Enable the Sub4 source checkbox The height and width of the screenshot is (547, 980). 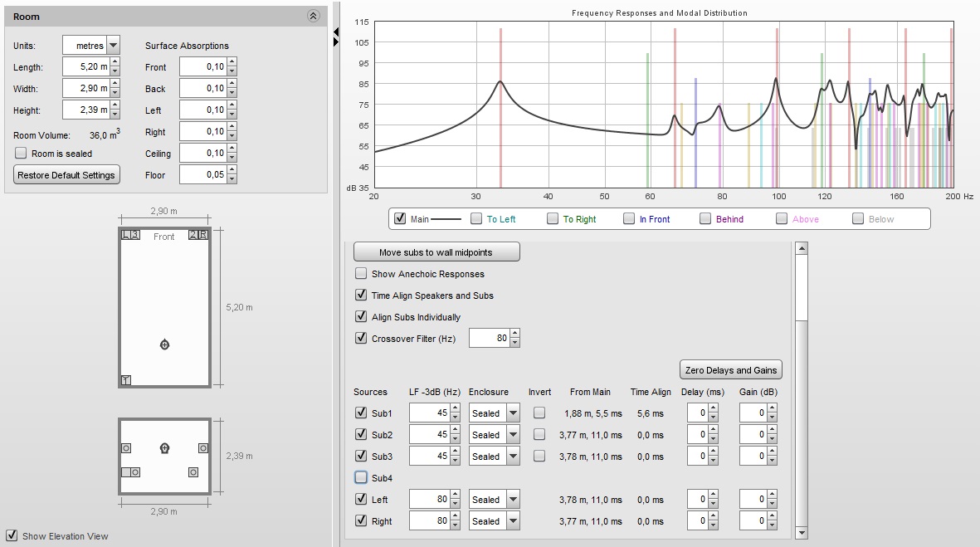click(361, 477)
